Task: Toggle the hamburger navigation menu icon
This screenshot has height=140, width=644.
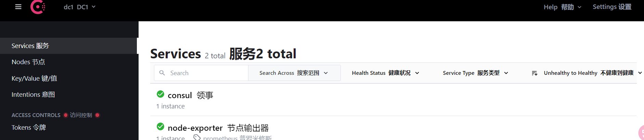Action: (x=18, y=7)
